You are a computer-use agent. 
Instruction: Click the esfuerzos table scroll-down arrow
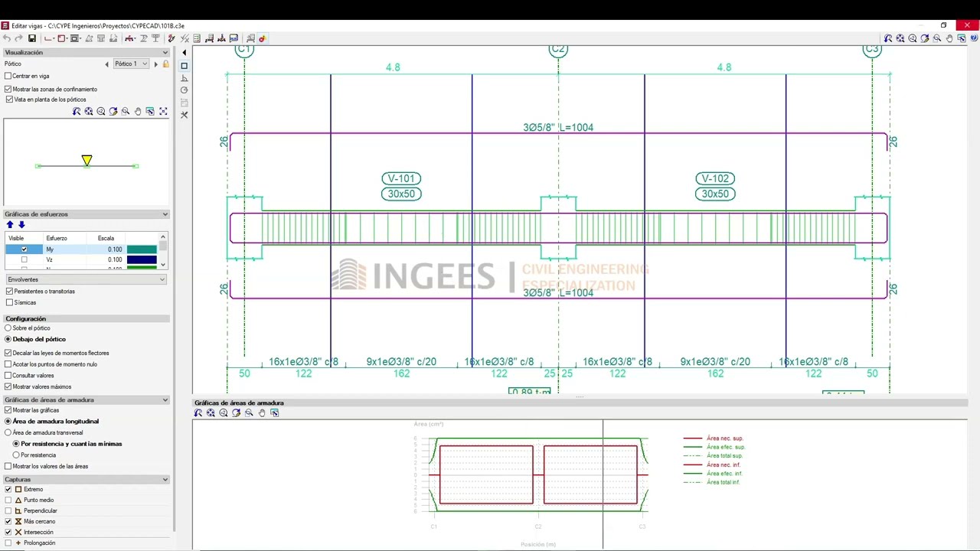point(163,265)
